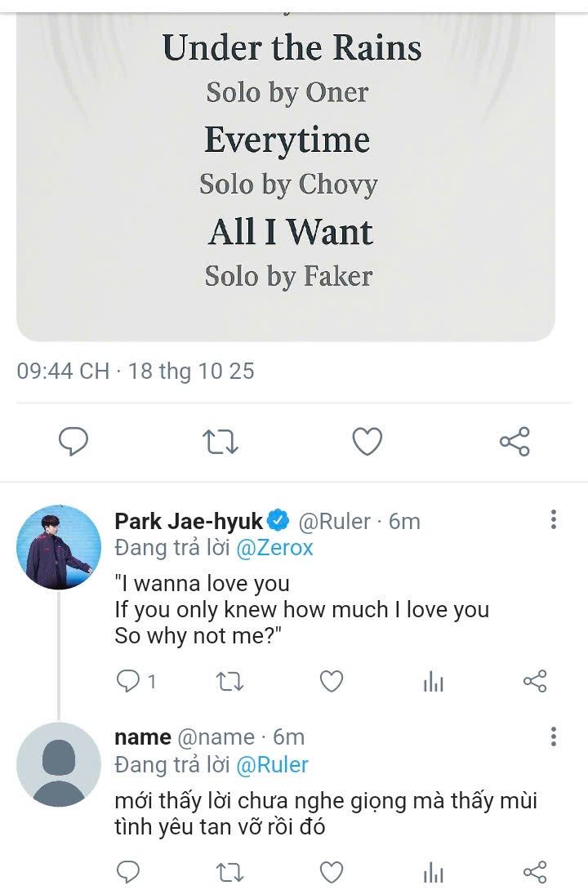
Task: Open Park Jae-hyuk's profile picture
Action: pos(59,547)
